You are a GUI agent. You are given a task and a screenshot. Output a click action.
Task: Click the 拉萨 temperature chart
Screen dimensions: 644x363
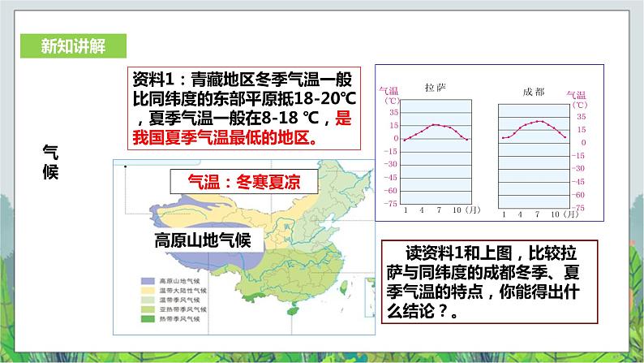click(436, 152)
